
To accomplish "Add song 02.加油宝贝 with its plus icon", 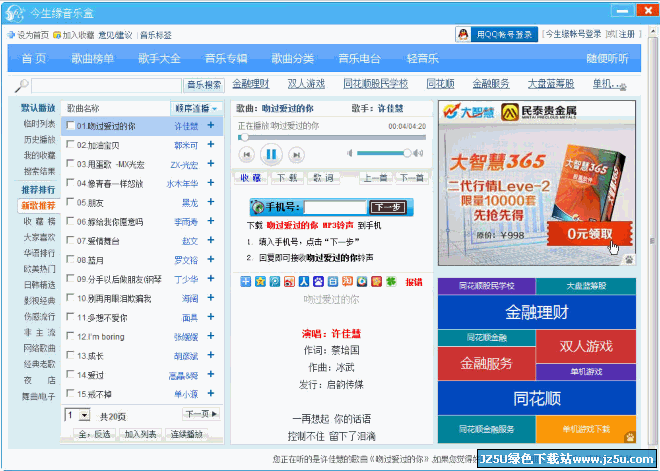I will (211, 144).
